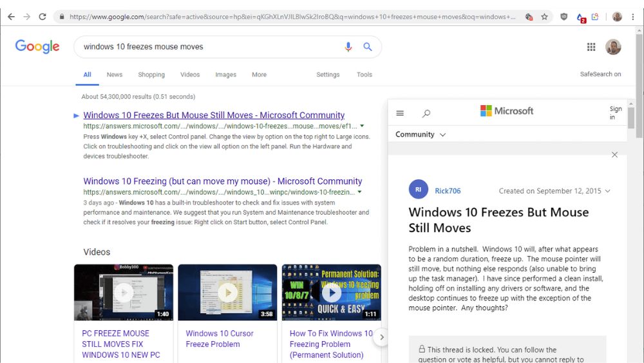Expand the Community dropdown
644x363 pixels.
tap(421, 134)
